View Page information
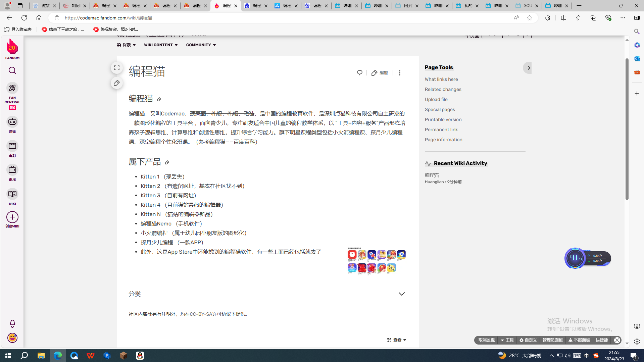Viewport: 644px width, 362px height. [x=444, y=140]
